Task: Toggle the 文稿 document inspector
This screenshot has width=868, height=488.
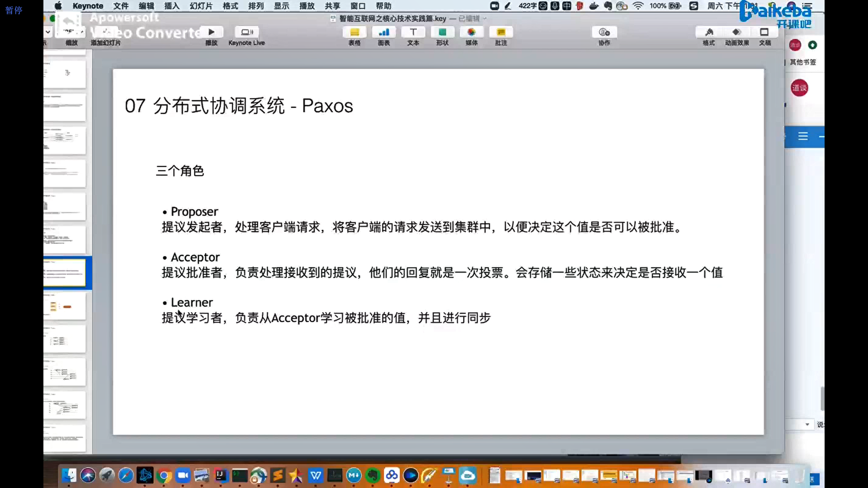Action: click(x=764, y=33)
